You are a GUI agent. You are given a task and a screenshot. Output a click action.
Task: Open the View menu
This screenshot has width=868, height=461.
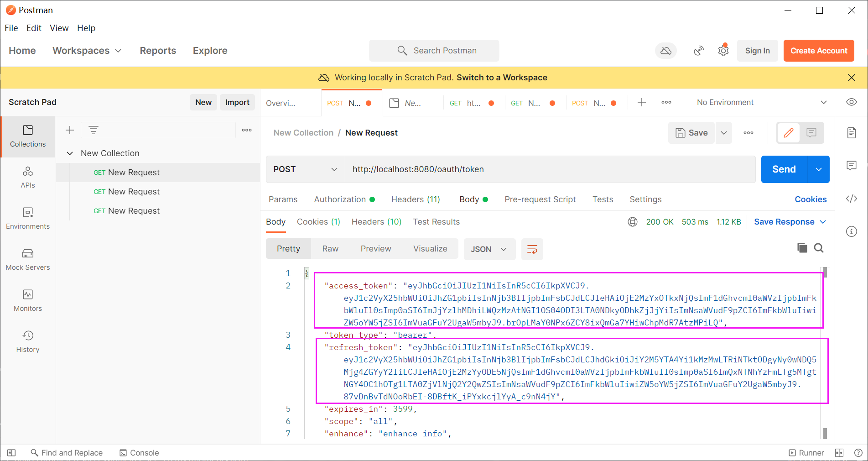pos(59,28)
